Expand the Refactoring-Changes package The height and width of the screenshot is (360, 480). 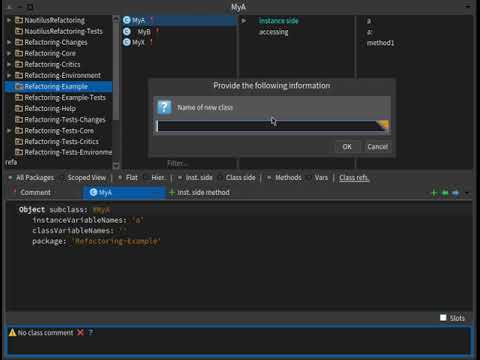click(x=9, y=42)
